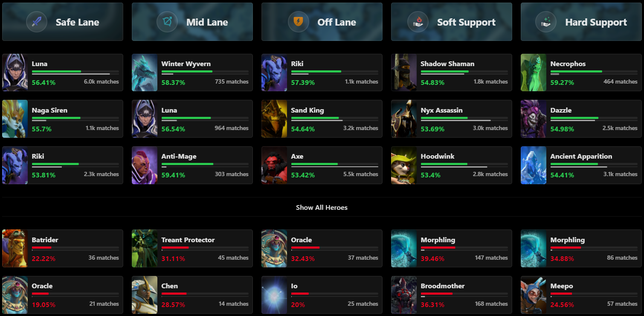644x316 pixels.
Task: Switch to the Mid Lane tab
Action: point(207,22)
